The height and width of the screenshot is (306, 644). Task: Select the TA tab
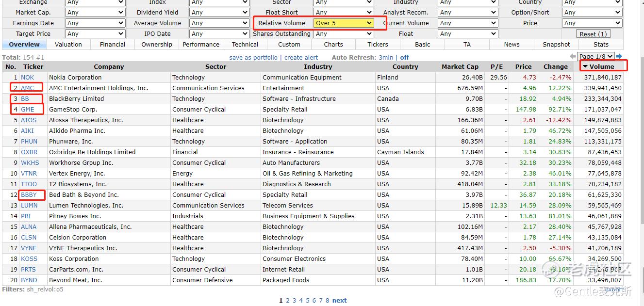[x=467, y=44]
